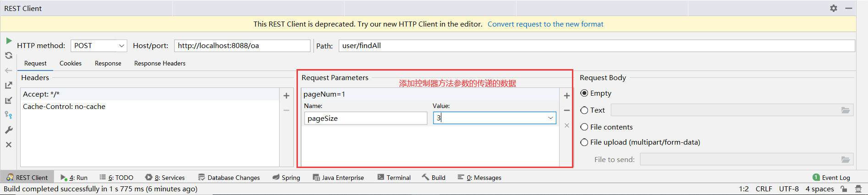The width and height of the screenshot is (868, 195).
Task: Browse folder icon for File to send
Action: tap(846, 159)
